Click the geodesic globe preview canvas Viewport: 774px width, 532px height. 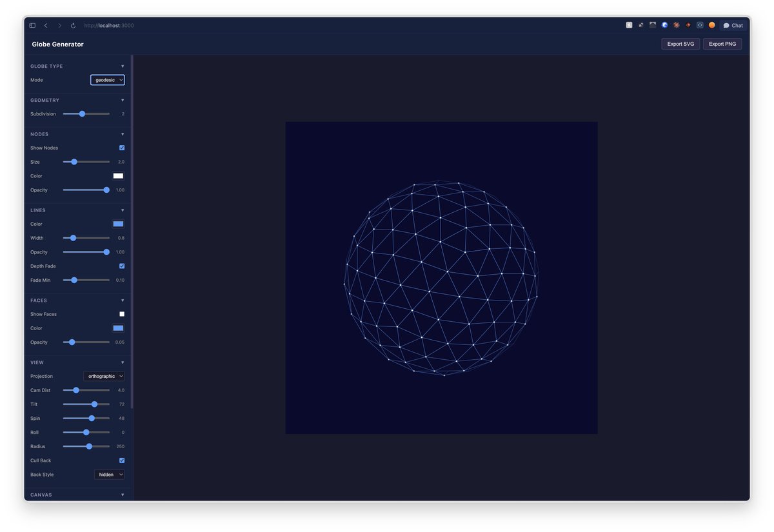point(441,278)
